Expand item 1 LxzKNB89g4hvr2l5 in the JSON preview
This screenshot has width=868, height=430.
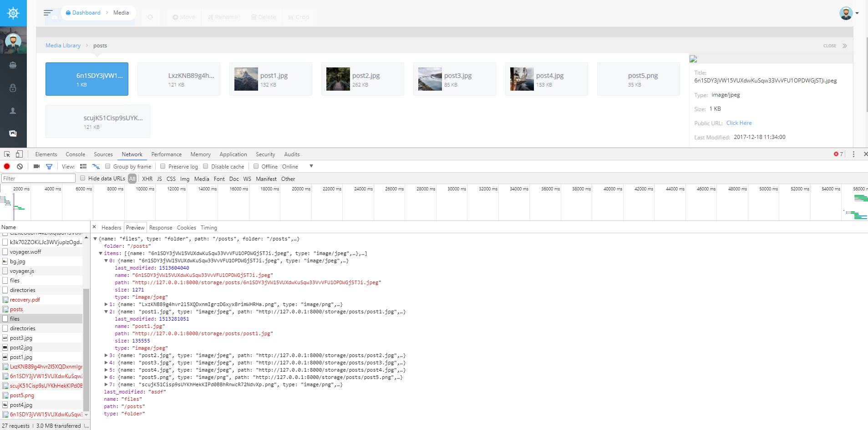(107, 304)
